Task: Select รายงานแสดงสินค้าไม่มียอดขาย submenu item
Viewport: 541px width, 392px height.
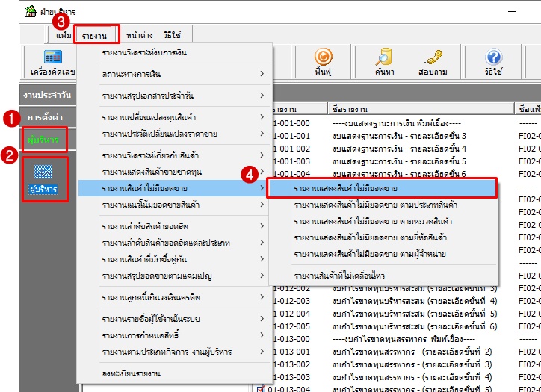Action: point(383,188)
